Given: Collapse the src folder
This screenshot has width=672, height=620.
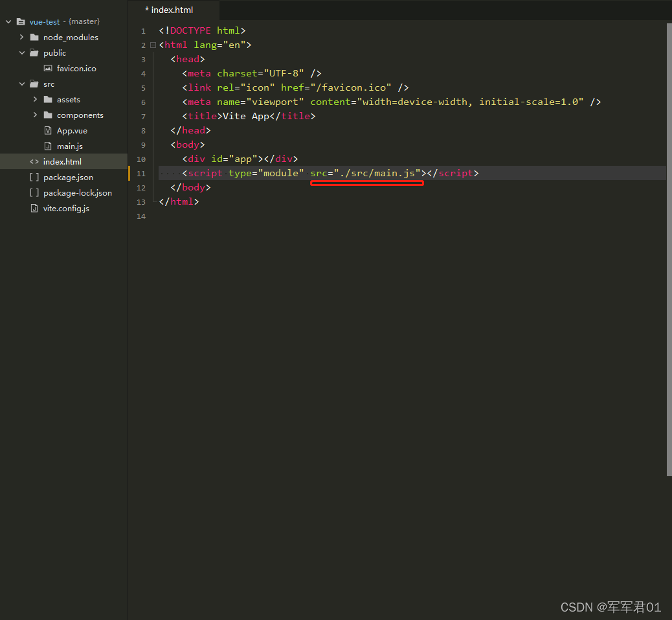Looking at the screenshot, I should pos(21,84).
